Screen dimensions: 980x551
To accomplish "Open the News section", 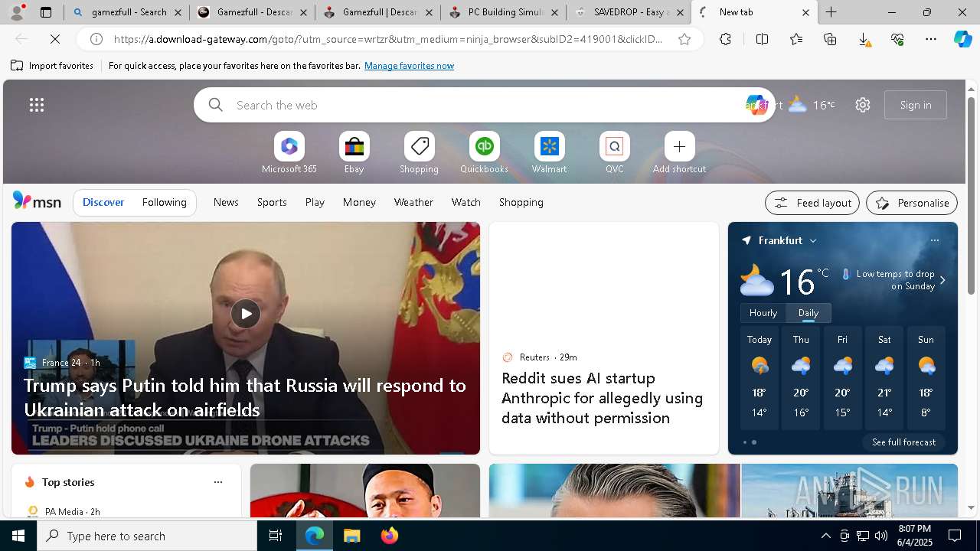I will pyautogui.click(x=226, y=202).
